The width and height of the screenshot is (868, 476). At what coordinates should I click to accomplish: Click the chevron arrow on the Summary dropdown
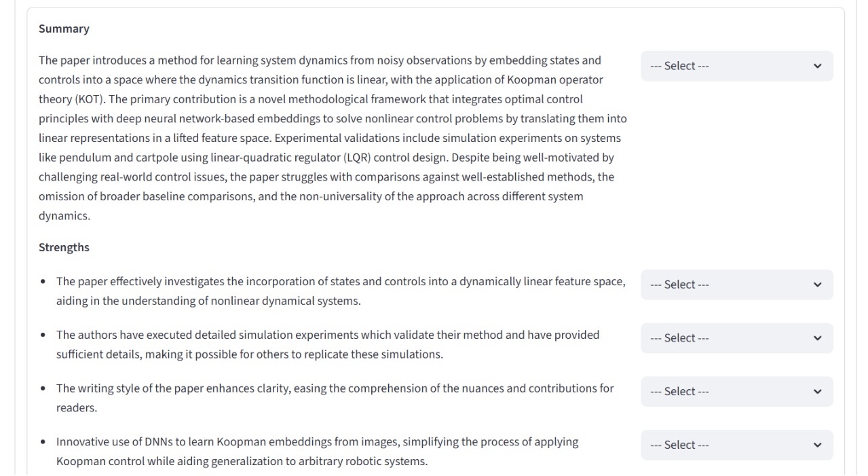point(817,66)
